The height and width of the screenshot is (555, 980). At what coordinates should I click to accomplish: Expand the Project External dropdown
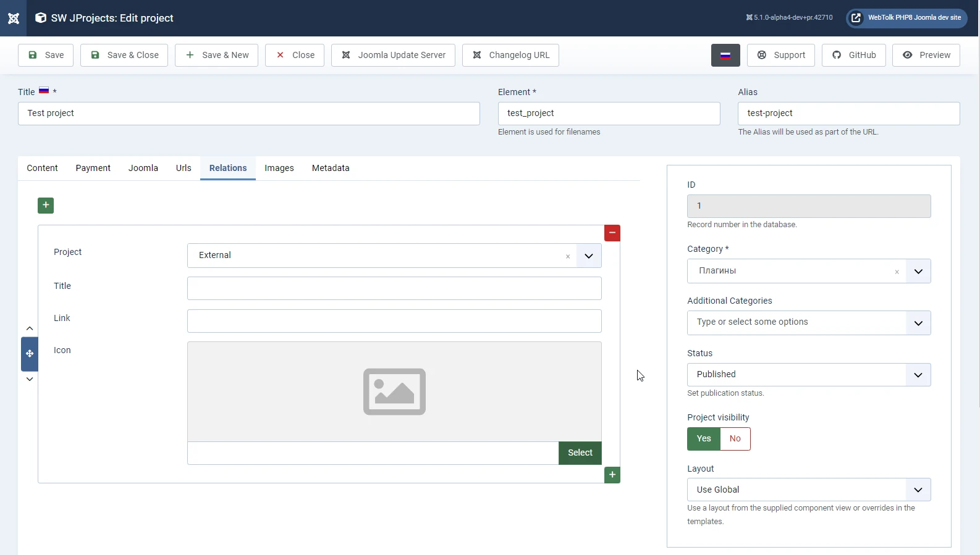click(589, 256)
